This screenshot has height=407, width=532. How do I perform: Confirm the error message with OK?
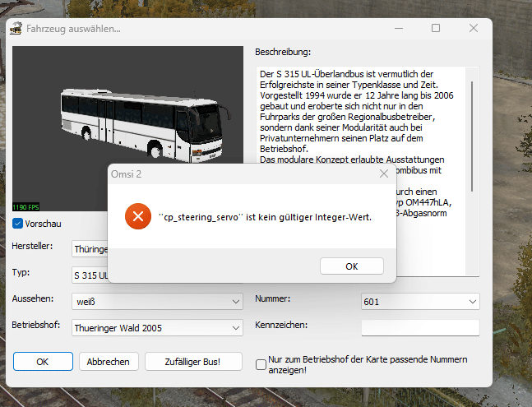[351, 266]
